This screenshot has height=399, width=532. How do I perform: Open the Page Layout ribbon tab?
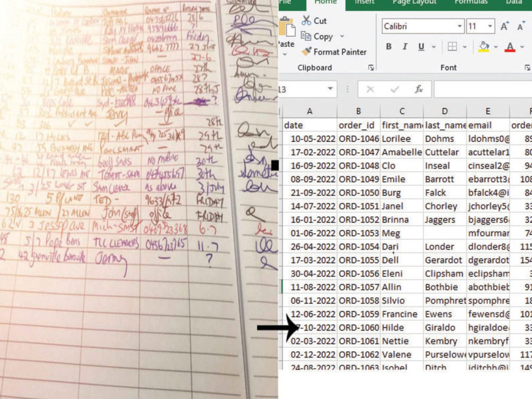point(414,2)
